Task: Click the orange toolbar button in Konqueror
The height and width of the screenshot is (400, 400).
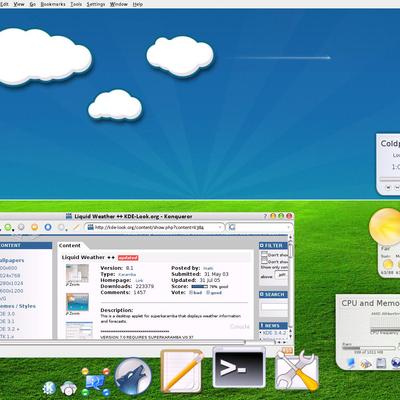Action: [x=34, y=227]
